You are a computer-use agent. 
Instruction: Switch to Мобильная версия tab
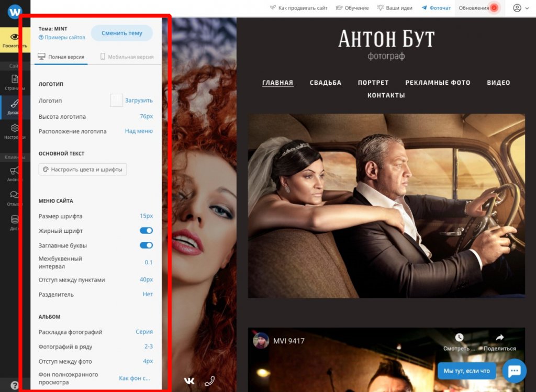coord(127,57)
